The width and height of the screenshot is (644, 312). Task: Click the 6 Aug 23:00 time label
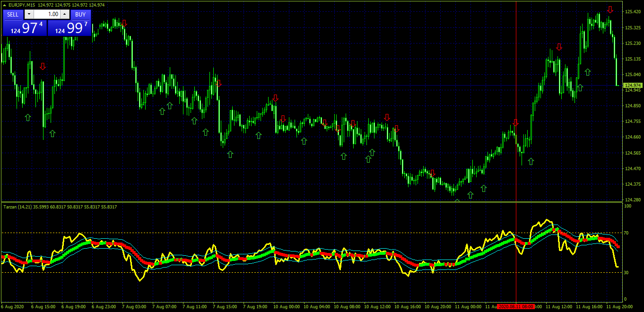coord(104,307)
